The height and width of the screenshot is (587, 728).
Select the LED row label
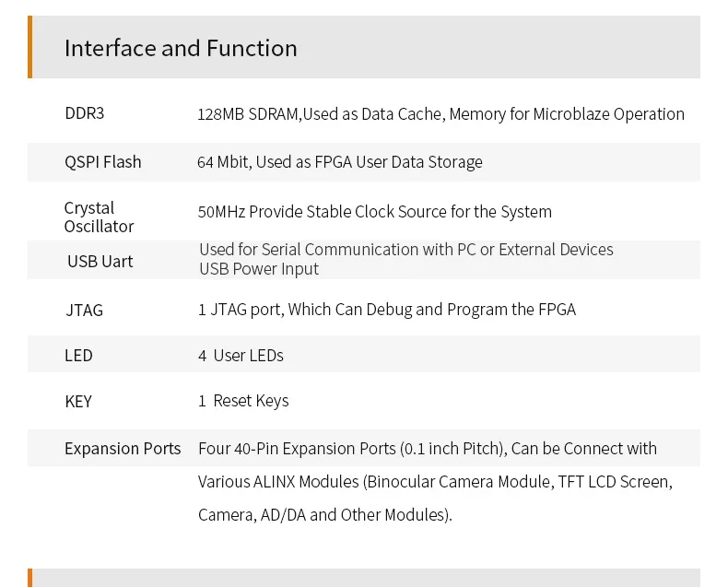[x=78, y=356]
